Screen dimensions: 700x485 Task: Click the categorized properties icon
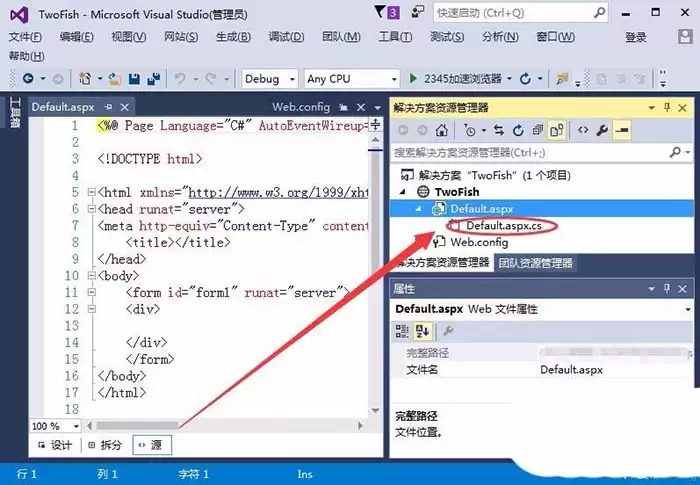click(x=402, y=331)
